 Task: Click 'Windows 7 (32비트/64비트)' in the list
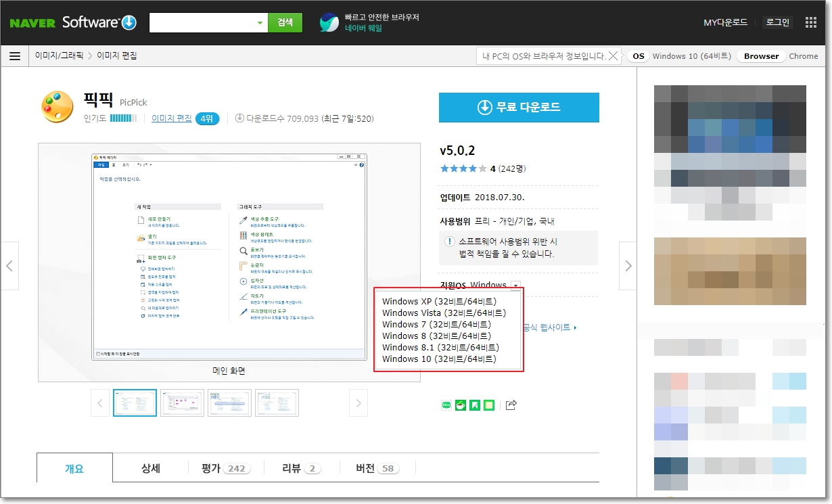437,324
